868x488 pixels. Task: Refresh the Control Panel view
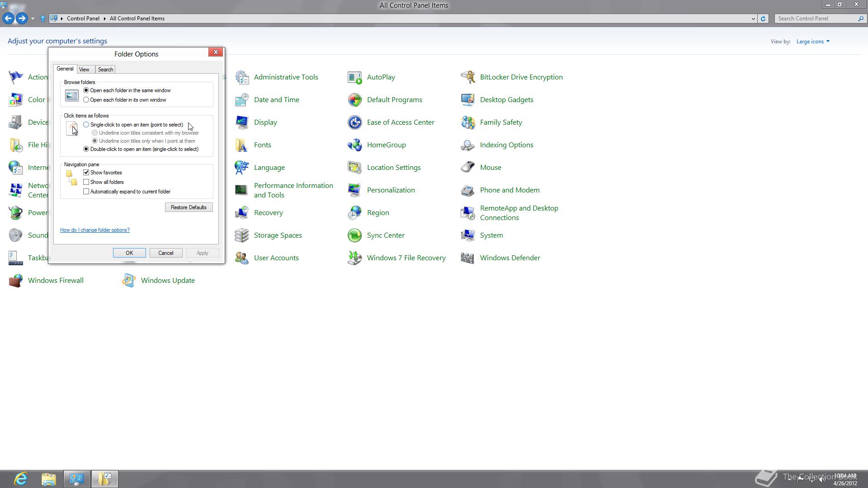click(763, 19)
